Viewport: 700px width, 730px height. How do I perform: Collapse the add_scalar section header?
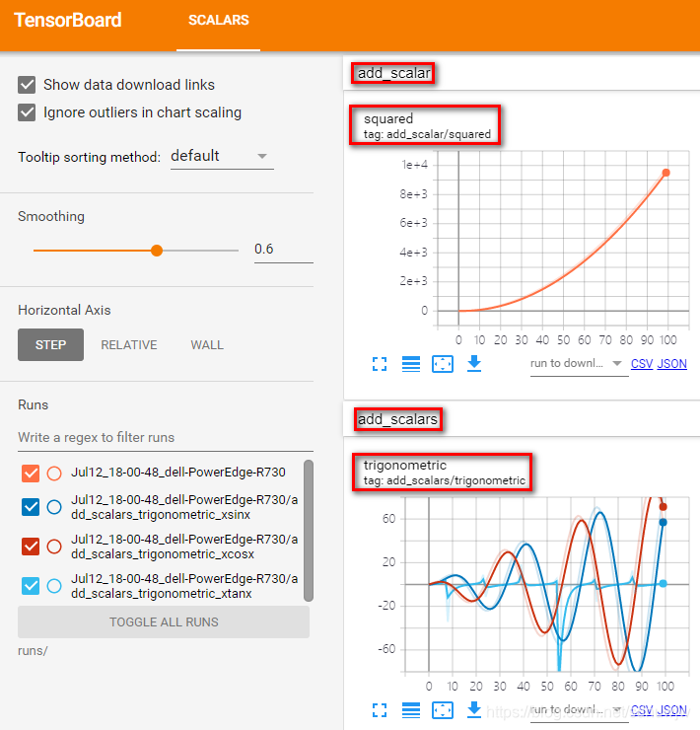(x=522, y=73)
